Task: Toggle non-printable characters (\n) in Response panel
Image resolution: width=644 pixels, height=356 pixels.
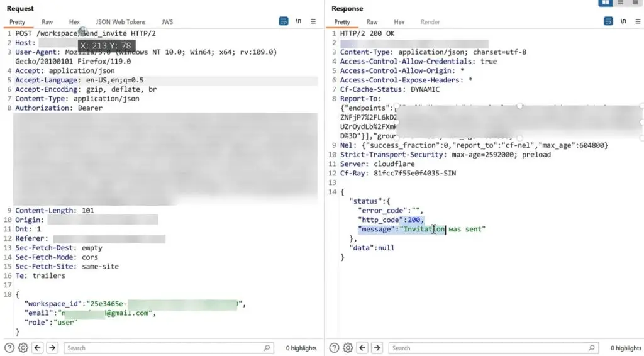Action: (623, 21)
